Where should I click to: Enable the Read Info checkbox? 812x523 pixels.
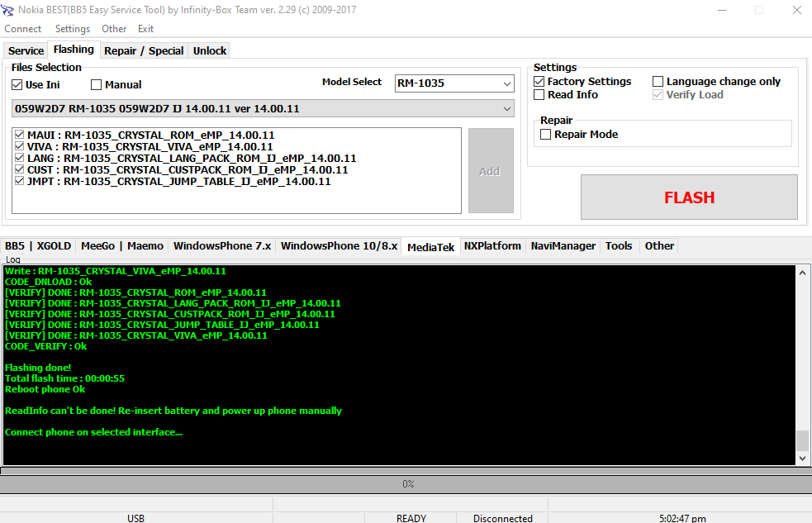coord(539,95)
